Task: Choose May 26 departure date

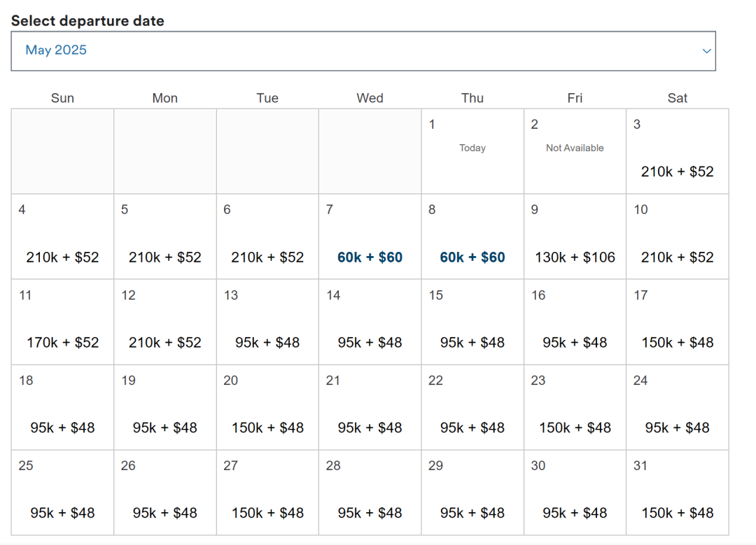Action: (x=165, y=493)
